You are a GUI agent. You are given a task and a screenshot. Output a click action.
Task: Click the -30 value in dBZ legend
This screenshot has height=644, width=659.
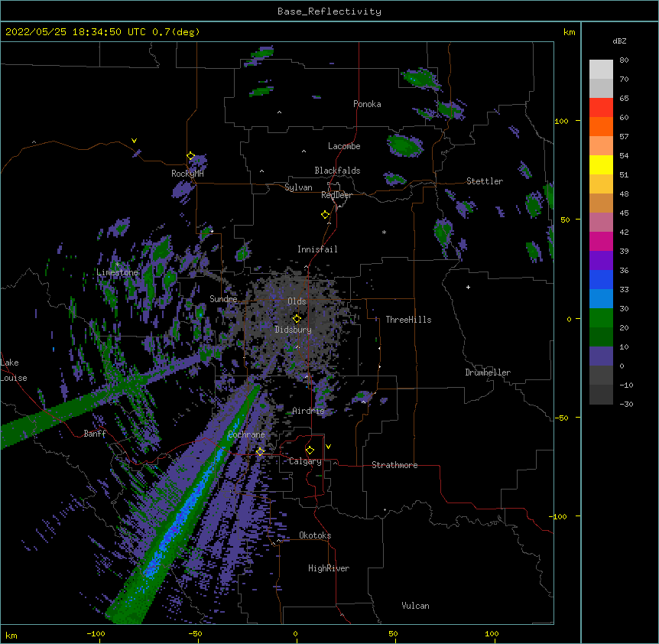[626, 404]
